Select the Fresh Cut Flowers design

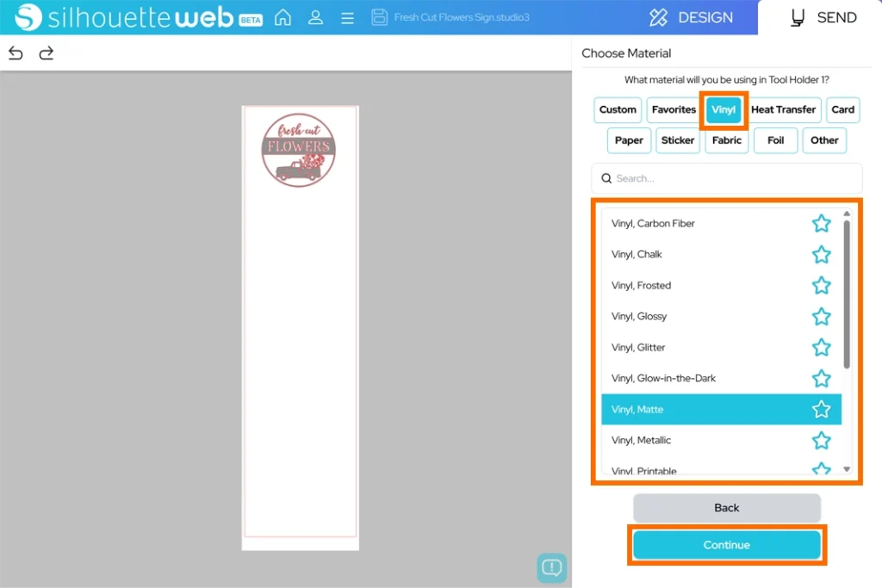point(298,150)
